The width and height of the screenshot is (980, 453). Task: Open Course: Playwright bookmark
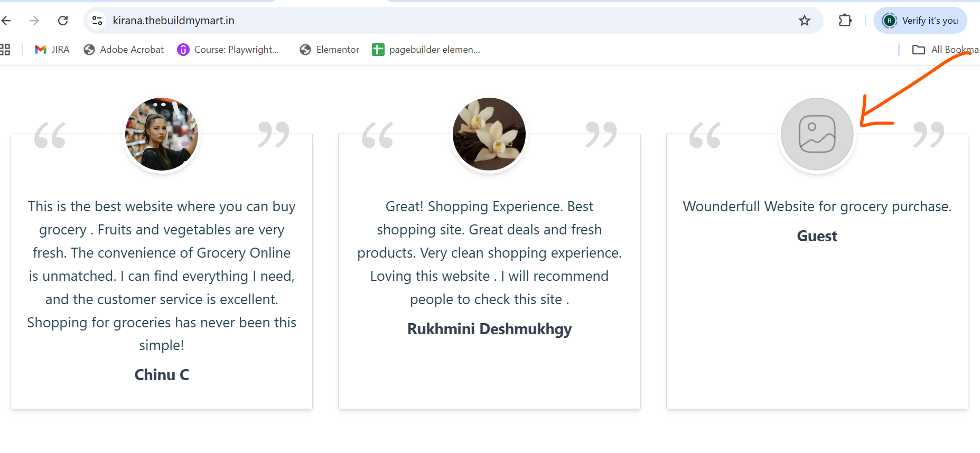228,50
